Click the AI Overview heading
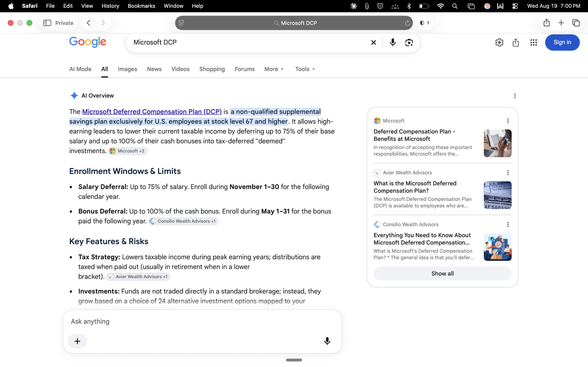The width and height of the screenshot is (588, 367). (x=97, y=96)
